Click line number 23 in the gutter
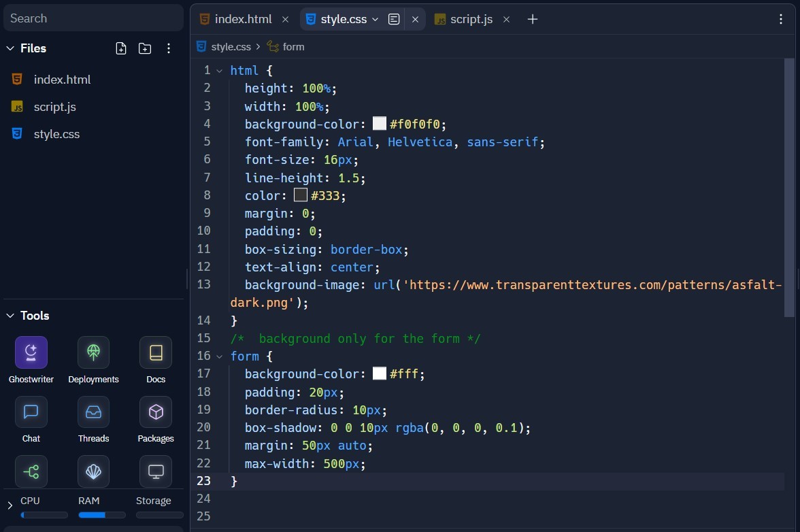 203,481
